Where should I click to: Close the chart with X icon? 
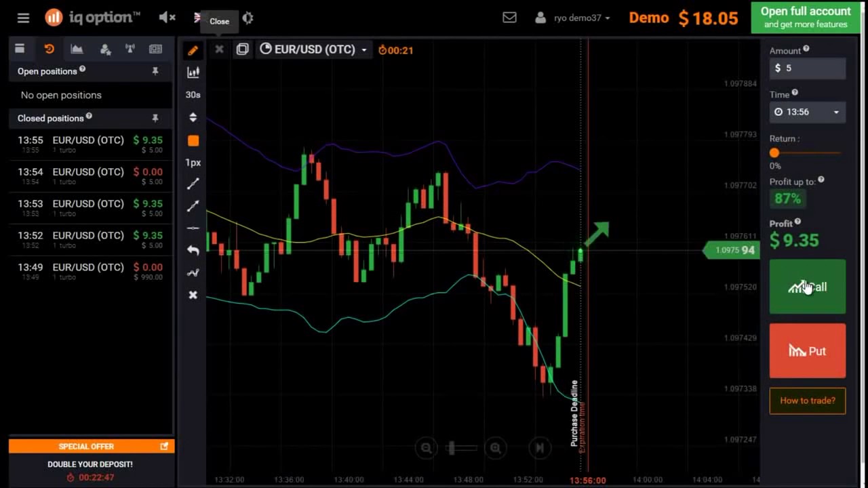click(x=219, y=49)
